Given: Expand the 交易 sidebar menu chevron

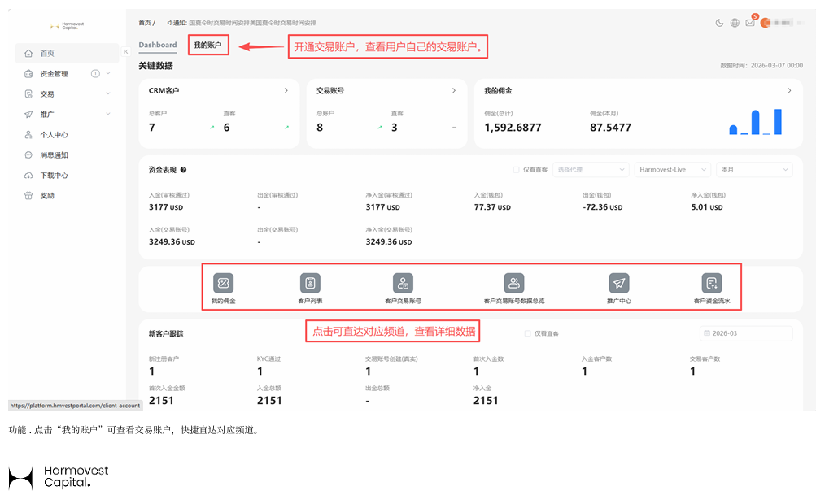Looking at the screenshot, I should click(108, 93).
